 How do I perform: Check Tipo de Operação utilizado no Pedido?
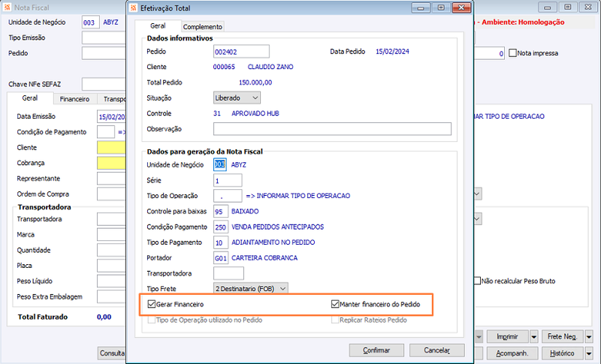coord(152,320)
